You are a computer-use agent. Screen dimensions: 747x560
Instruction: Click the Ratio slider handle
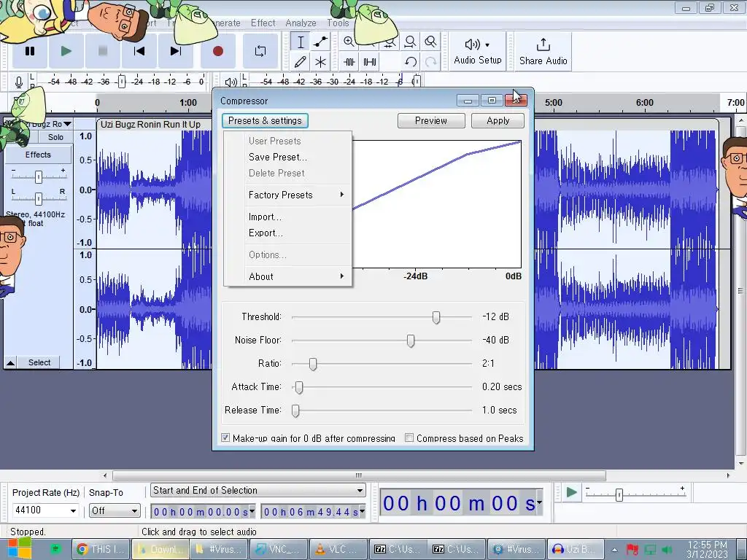[312, 364]
